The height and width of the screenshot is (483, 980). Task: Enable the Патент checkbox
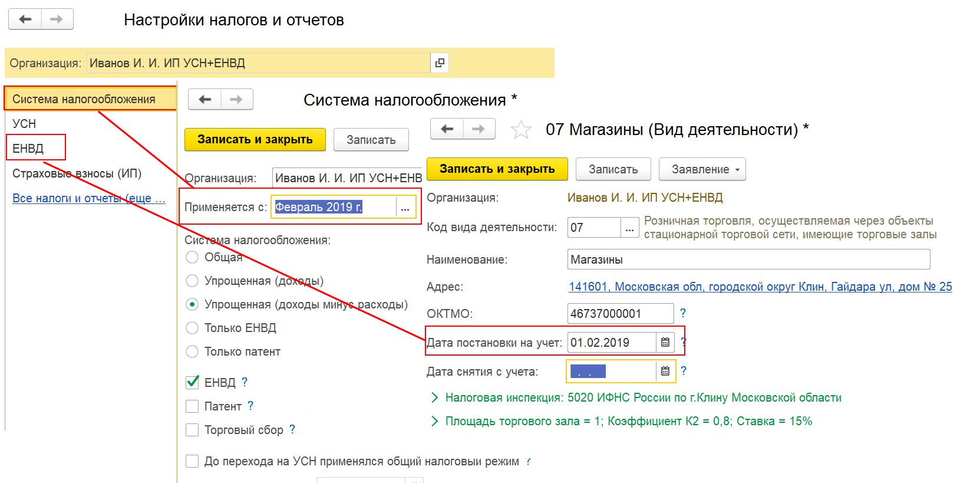pyautogui.click(x=192, y=406)
